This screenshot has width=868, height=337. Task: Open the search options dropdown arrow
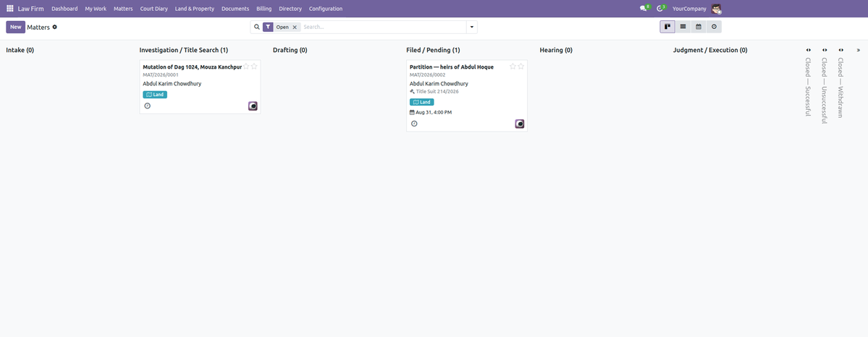point(471,27)
